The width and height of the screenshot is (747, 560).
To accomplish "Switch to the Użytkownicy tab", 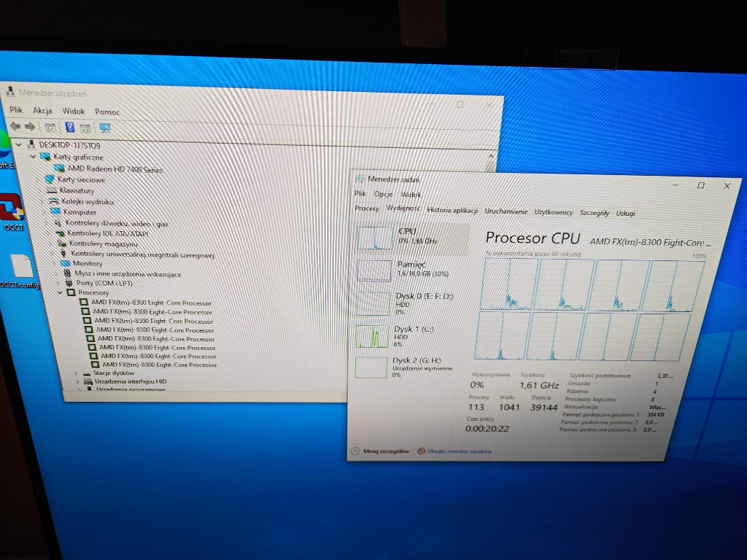I will 554,212.
